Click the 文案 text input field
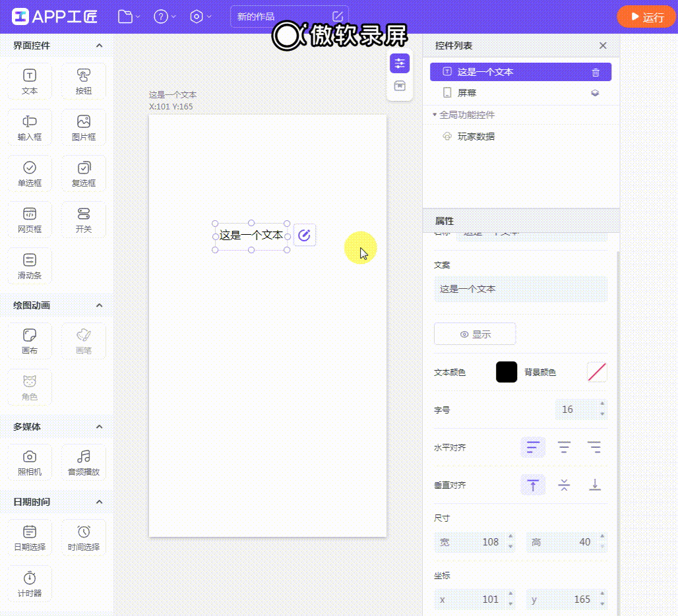This screenshot has width=678, height=616. tap(520, 289)
